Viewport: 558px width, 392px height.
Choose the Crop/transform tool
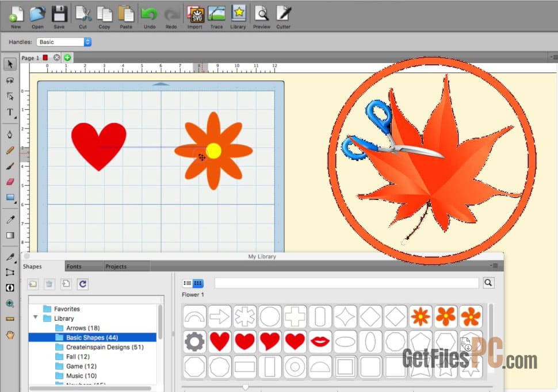pyautogui.click(x=10, y=272)
